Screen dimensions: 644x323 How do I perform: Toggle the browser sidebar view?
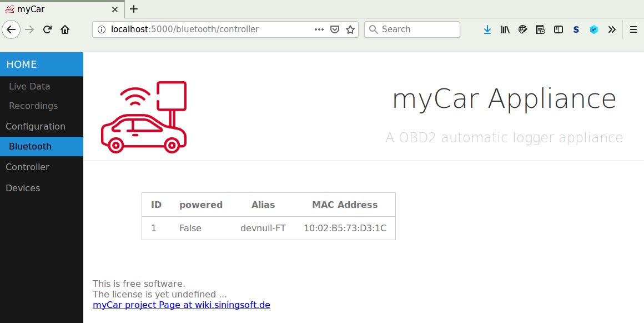559,29
